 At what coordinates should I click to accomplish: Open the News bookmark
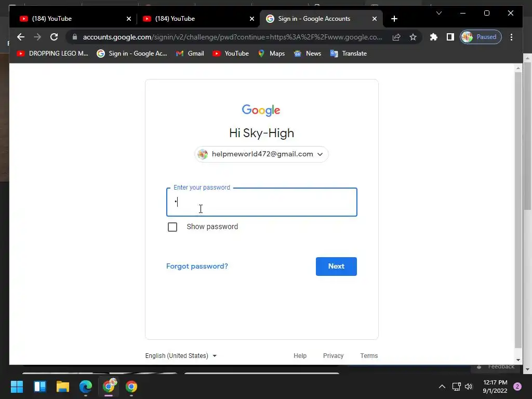pyautogui.click(x=308, y=54)
